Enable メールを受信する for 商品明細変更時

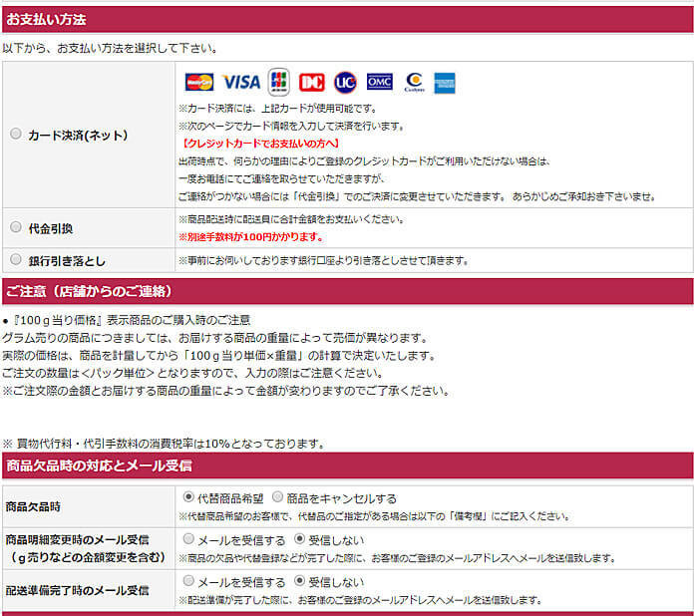[x=187, y=539]
